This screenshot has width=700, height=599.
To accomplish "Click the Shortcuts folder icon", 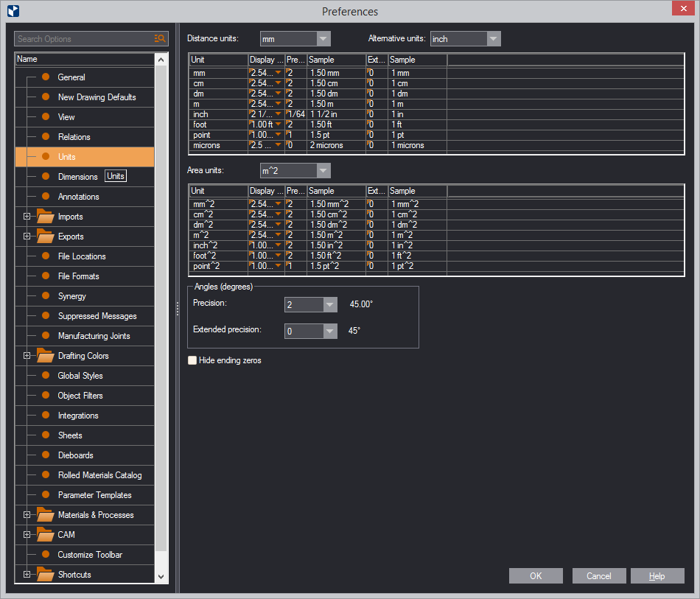I will 45,575.
